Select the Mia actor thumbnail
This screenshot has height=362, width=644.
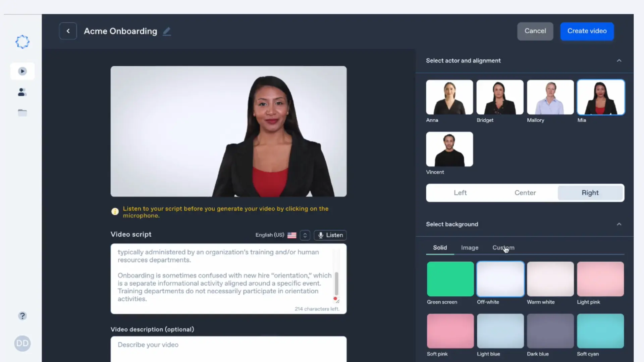601,97
